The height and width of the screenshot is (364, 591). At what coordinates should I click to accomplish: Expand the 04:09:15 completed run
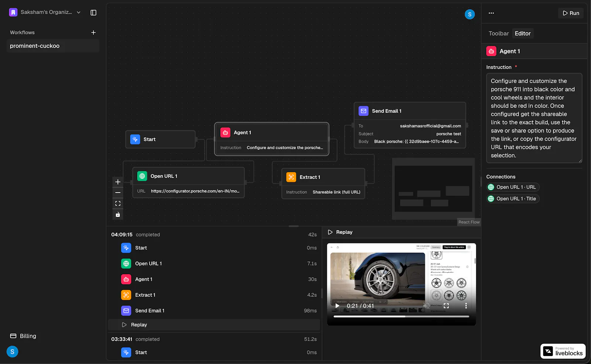pyautogui.click(x=214, y=234)
